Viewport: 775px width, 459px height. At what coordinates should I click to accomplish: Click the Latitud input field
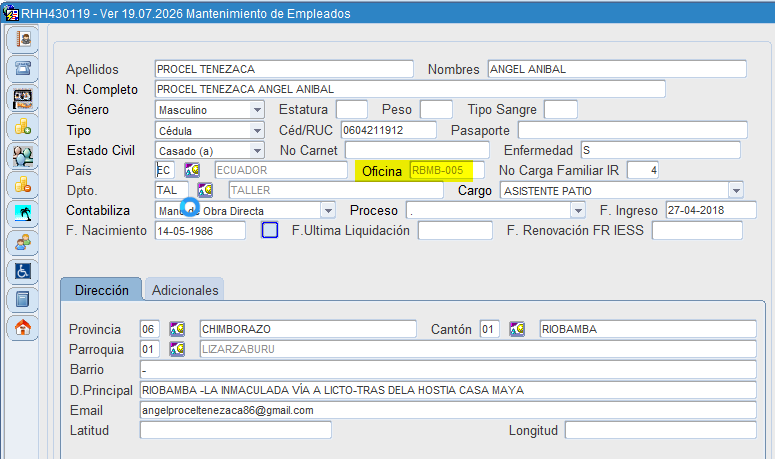pos(235,430)
